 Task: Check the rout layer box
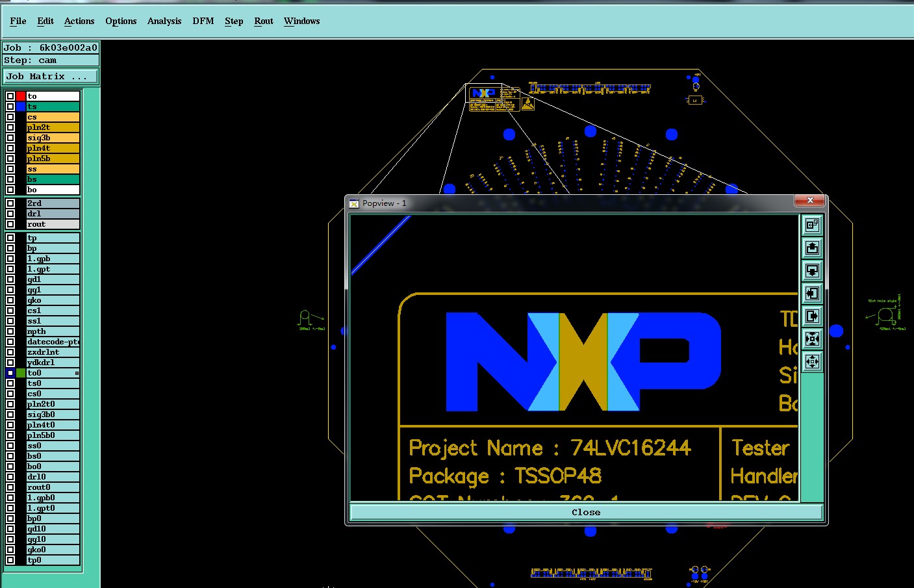tap(10, 224)
